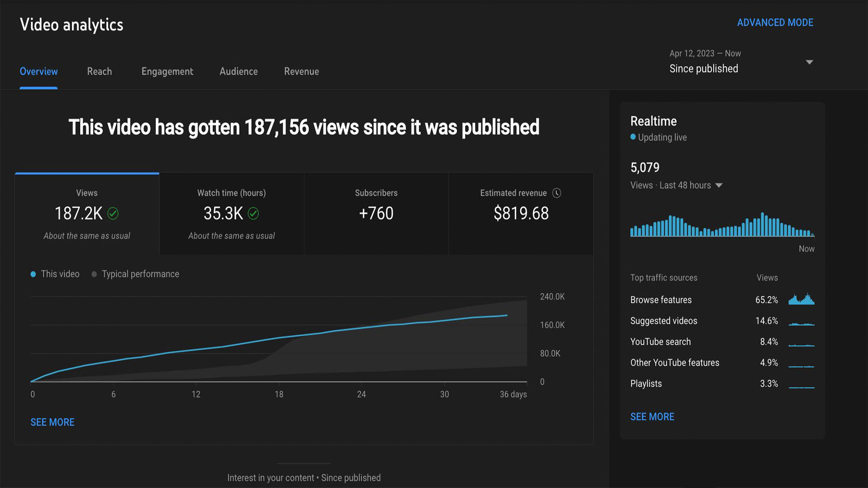This screenshot has width=868, height=488.
Task: Click the Playlists sparkline chart
Action: (801, 387)
